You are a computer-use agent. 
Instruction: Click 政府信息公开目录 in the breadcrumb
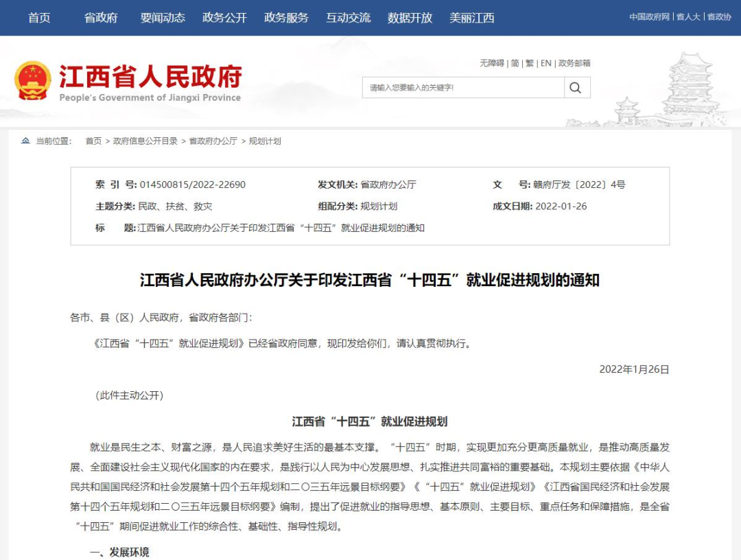(x=145, y=141)
